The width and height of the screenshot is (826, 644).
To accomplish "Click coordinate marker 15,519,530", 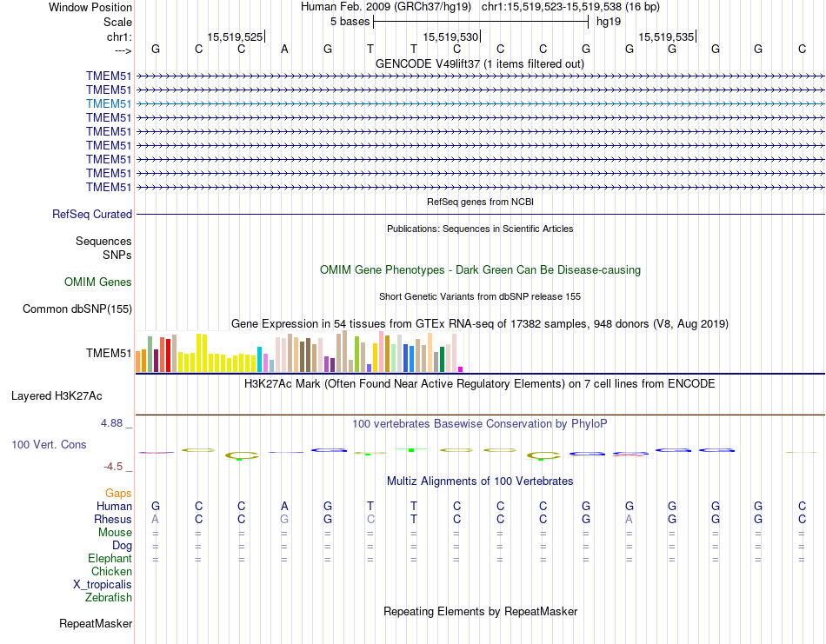I will coord(450,37).
